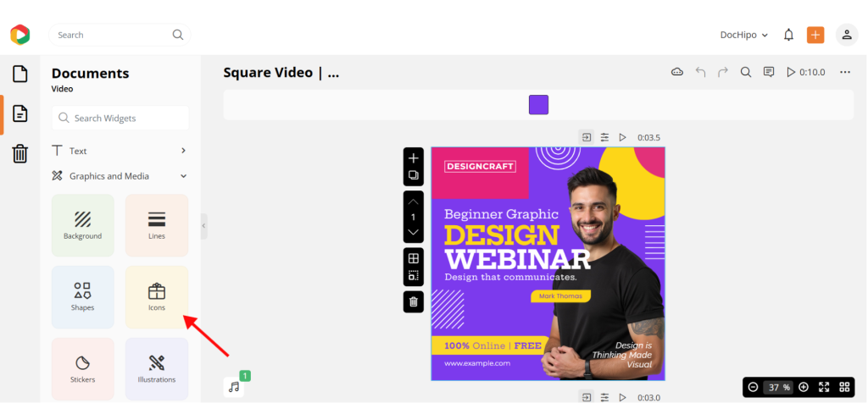Click the 37 % zoom value

[778, 387]
